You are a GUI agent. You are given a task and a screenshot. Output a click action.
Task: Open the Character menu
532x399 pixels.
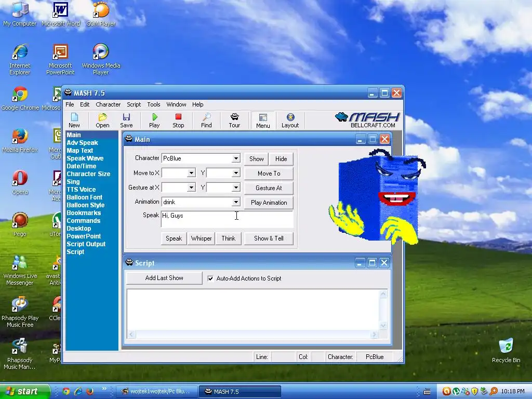[108, 104]
